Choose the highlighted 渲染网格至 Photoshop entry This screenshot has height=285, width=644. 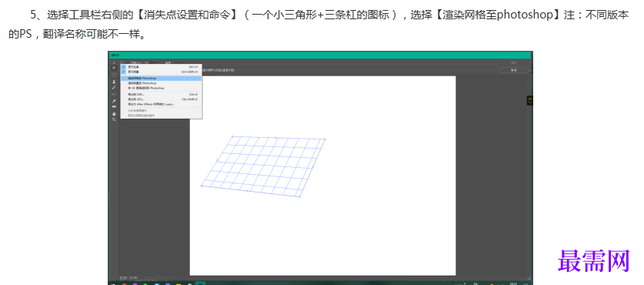(x=162, y=78)
